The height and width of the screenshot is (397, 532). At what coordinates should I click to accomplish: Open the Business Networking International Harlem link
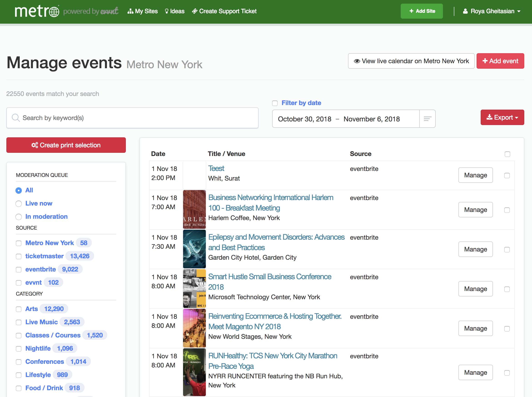coord(271,203)
